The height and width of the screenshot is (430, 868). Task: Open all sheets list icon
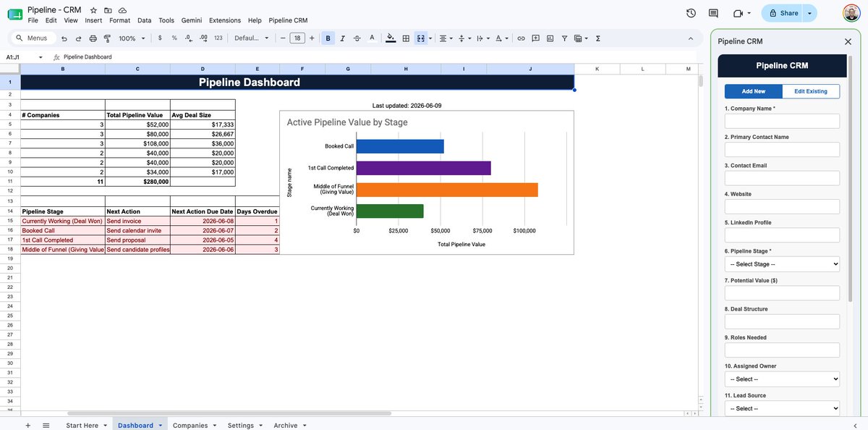[x=46, y=425]
